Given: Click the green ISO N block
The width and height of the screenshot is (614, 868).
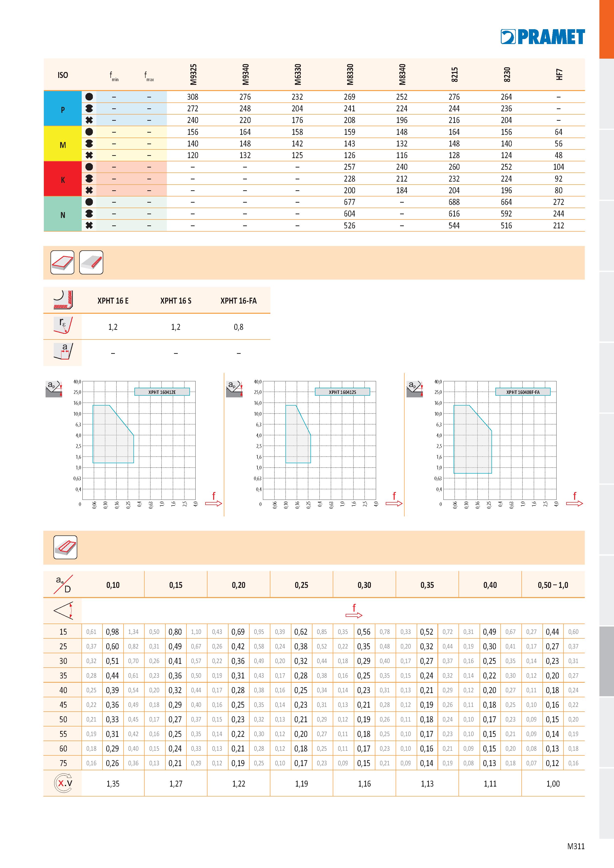Looking at the screenshot, I should coord(63,214).
